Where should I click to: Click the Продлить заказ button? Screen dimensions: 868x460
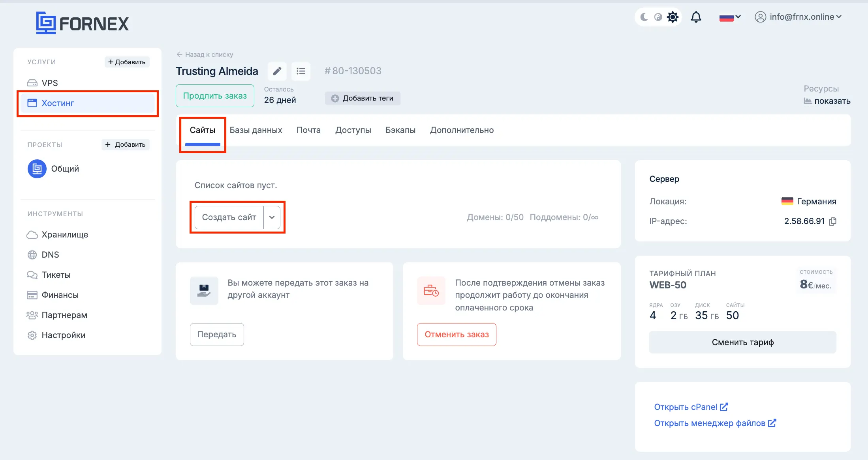(215, 96)
